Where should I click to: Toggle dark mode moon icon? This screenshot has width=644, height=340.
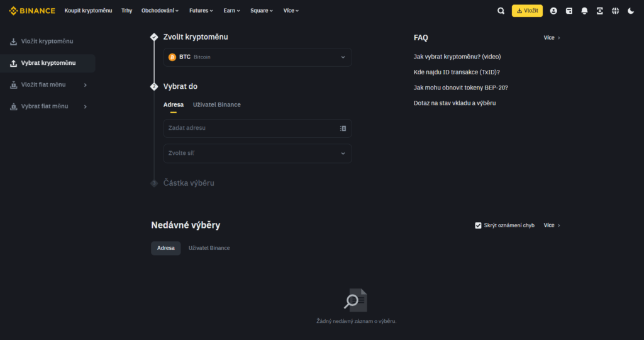tap(631, 11)
